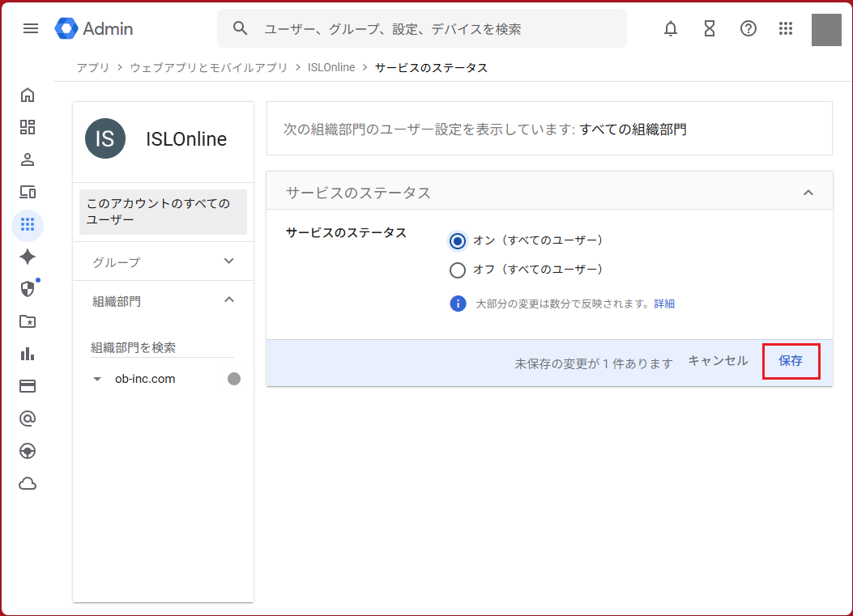The width and height of the screenshot is (853, 616).
Task: Click the Google Admin logo
Action: click(x=94, y=28)
